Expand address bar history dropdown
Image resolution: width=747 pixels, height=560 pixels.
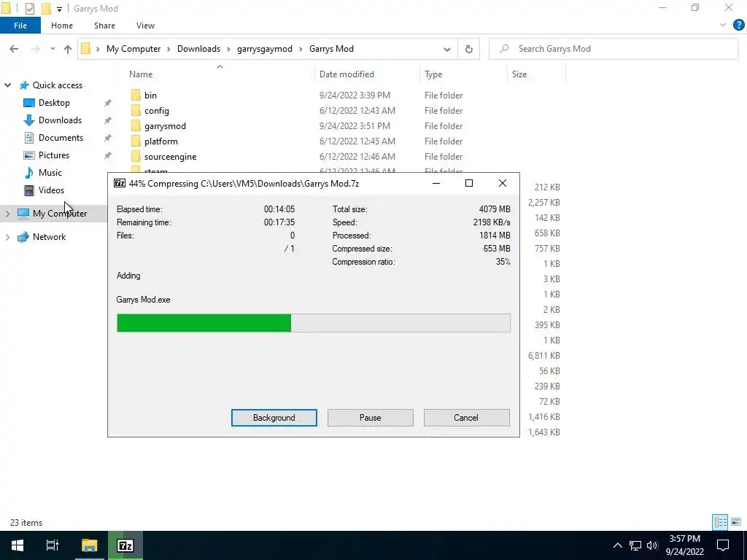(446, 49)
